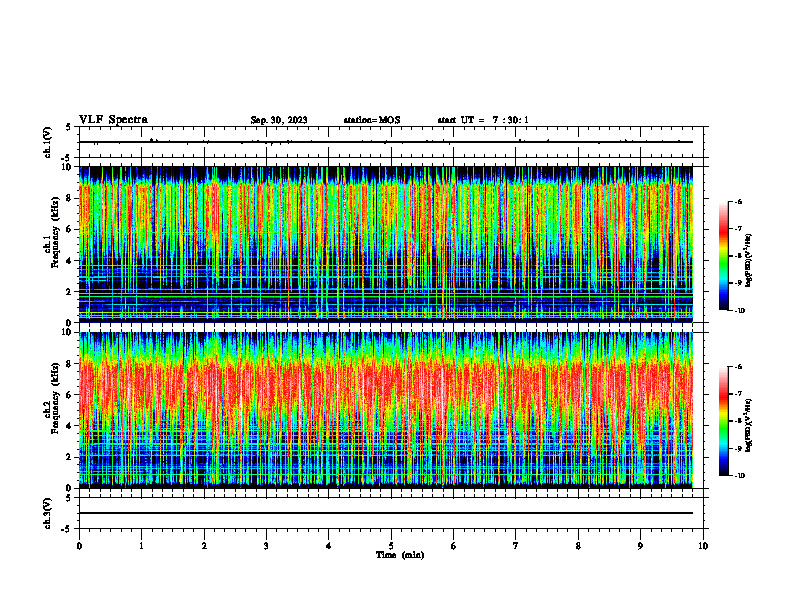The height and width of the screenshot is (612, 792).
Task: Click time axis tick label "1"
Action: (141, 546)
